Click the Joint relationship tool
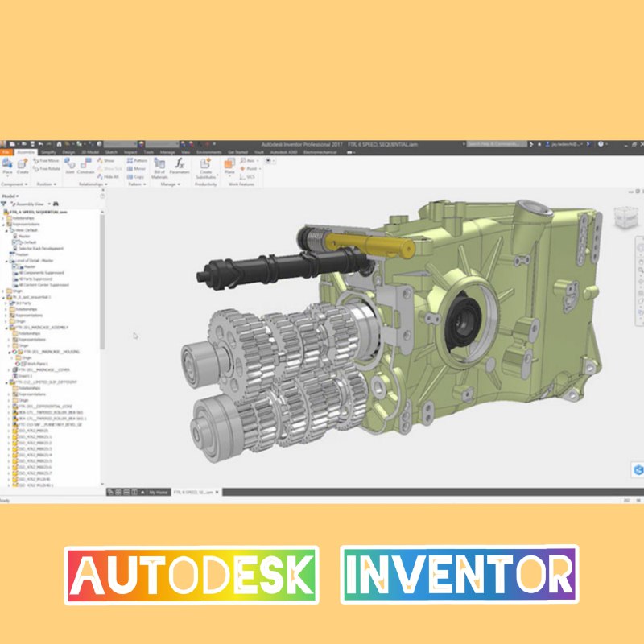The width and height of the screenshot is (644, 644). [70, 167]
